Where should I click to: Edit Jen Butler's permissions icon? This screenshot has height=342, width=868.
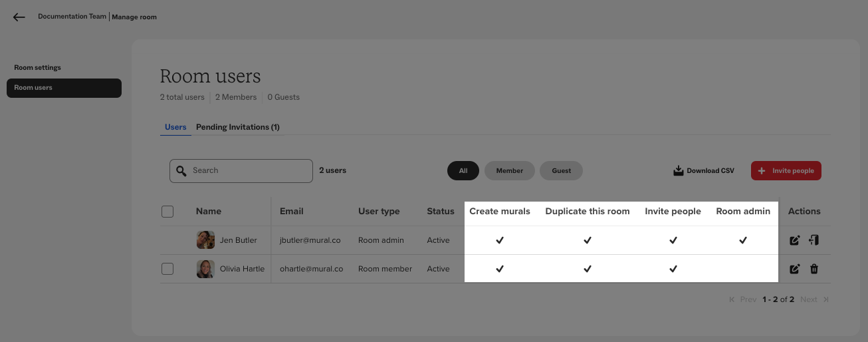pos(795,240)
